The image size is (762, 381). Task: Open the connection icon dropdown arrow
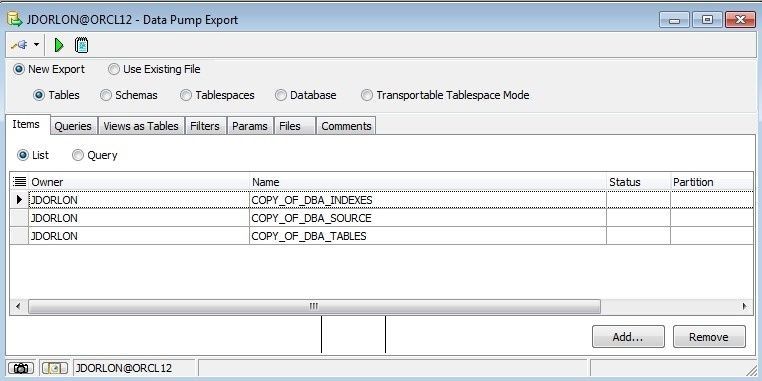[x=36, y=45]
